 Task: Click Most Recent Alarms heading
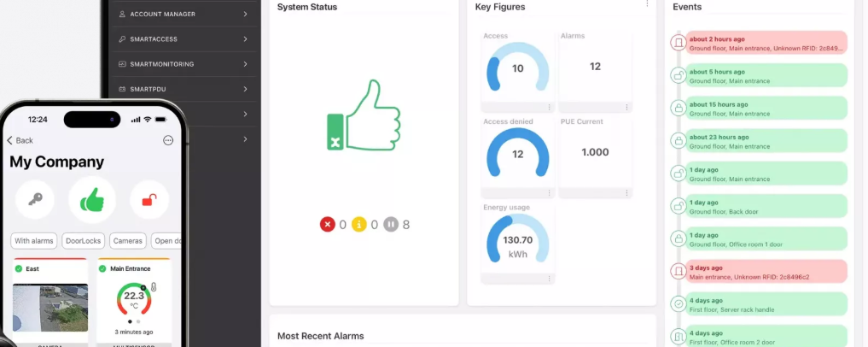click(321, 336)
